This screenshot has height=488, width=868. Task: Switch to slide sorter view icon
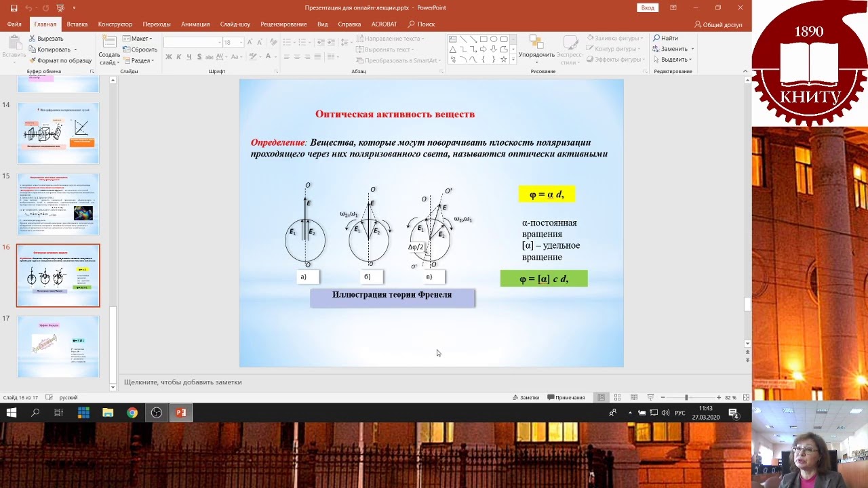point(617,397)
